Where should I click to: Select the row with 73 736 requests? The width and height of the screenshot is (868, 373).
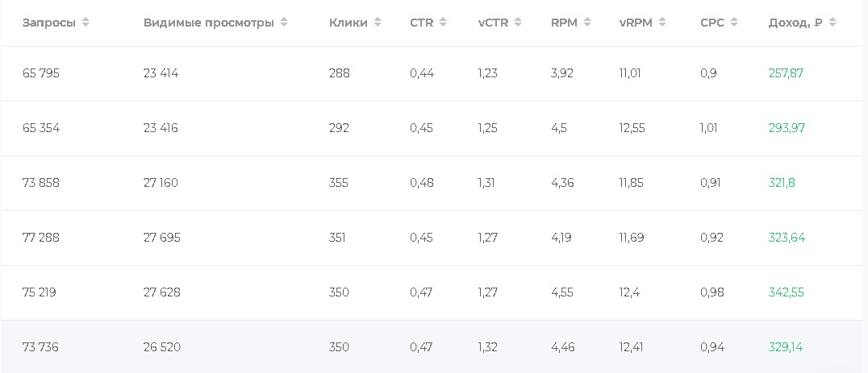pos(40,347)
